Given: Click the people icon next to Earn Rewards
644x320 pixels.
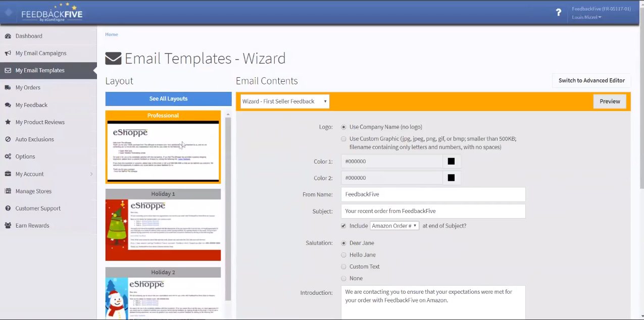Looking at the screenshot, I should [8, 226].
